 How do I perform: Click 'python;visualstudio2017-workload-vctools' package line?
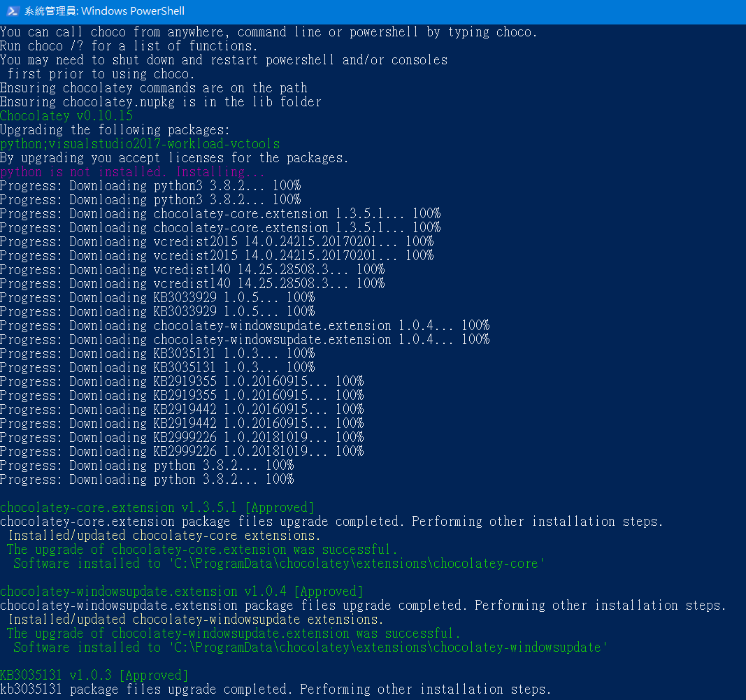[140, 144]
